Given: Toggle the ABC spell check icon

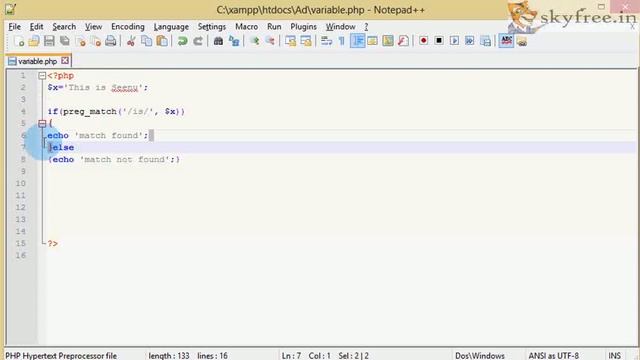Looking at the screenshot, I should 506,41.
